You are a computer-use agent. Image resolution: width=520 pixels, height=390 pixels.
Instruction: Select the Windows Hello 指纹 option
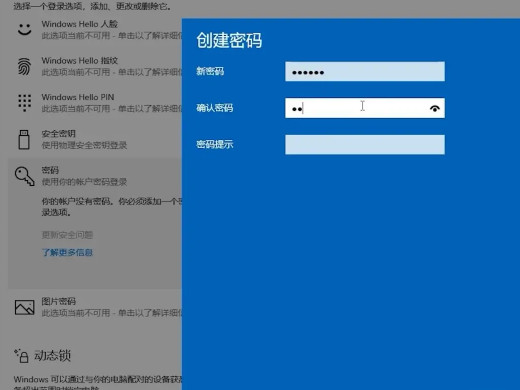80,61
